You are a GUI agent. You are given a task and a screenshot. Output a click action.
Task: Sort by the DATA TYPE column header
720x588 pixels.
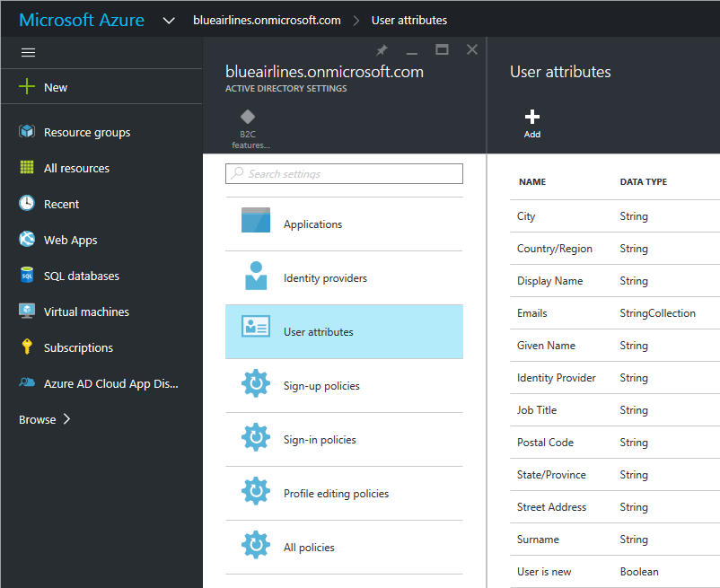(644, 181)
